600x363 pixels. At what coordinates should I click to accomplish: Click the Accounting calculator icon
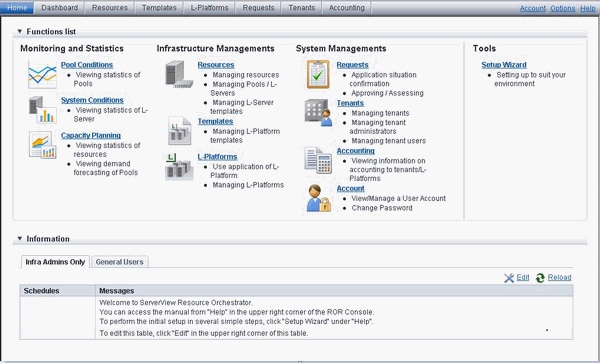tap(318, 160)
